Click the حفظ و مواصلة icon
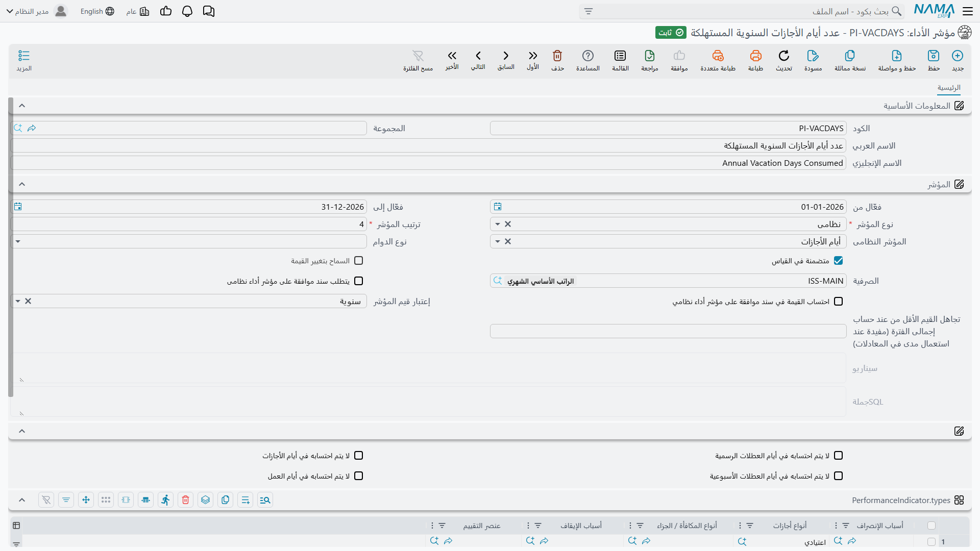 point(897,56)
